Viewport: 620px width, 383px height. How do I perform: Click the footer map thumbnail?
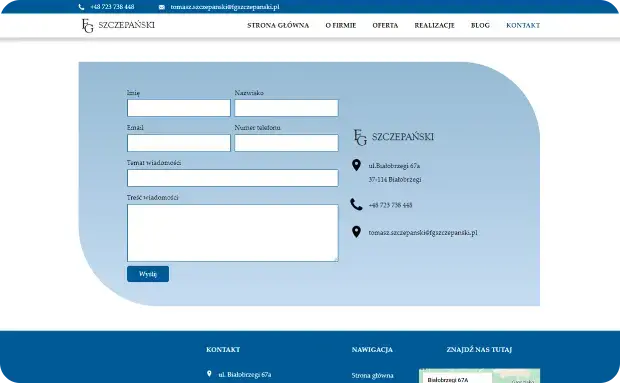[479, 375]
